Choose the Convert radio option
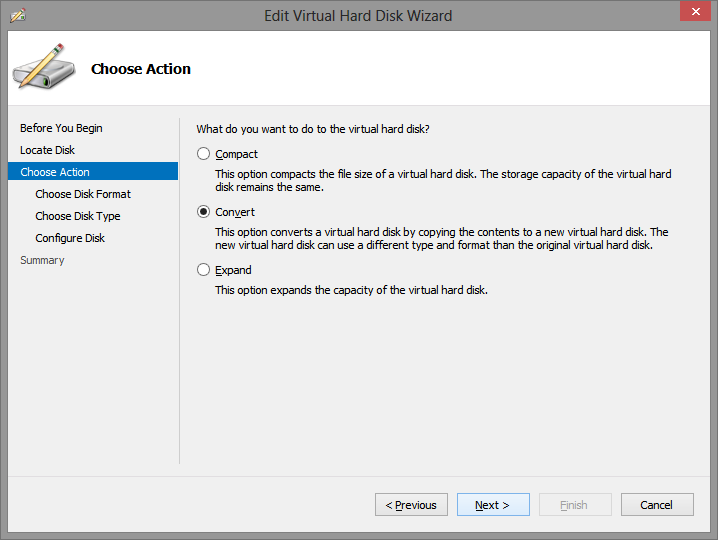Image resolution: width=718 pixels, height=540 pixels. [204, 212]
